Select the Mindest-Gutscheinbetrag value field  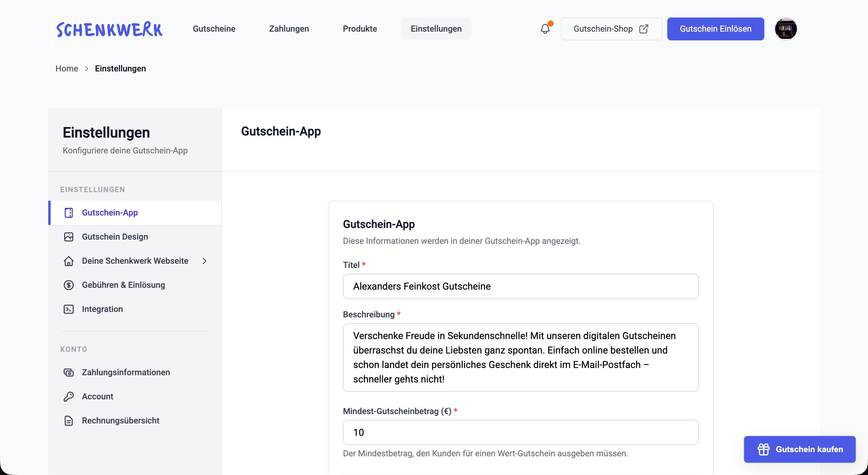pyautogui.click(x=520, y=433)
